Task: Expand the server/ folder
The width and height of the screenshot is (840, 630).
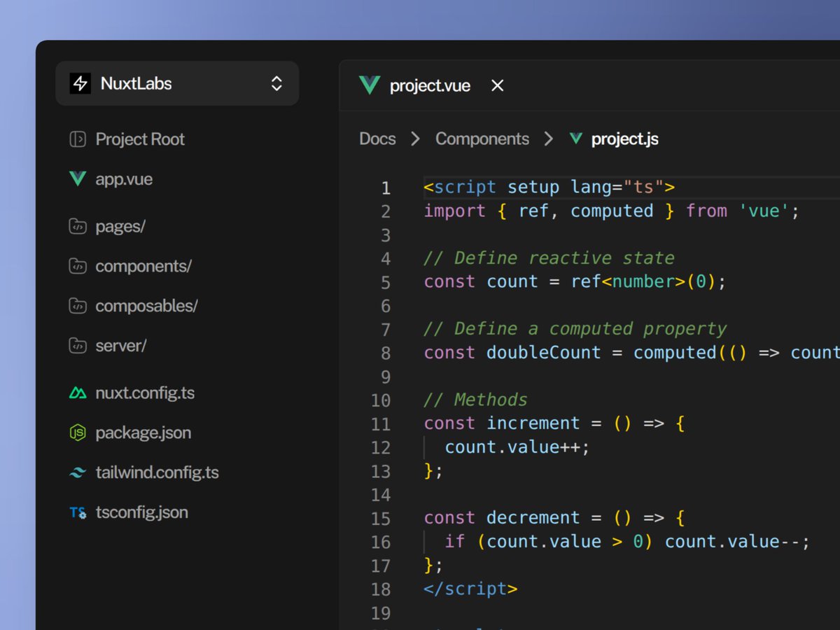Action: coord(121,346)
